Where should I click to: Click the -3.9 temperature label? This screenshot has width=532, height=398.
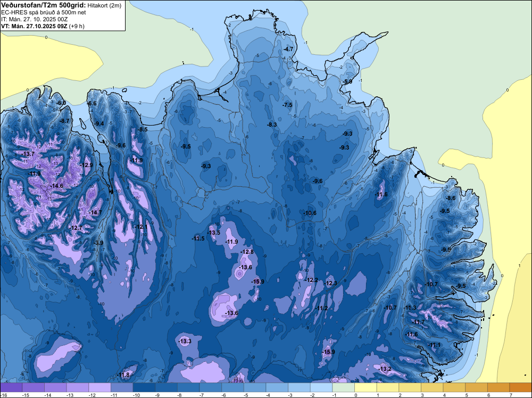point(98,243)
